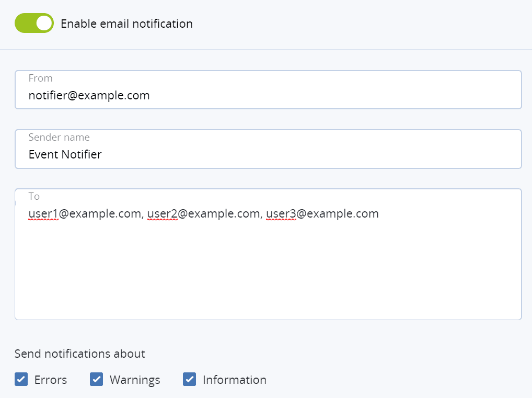Click the Sender name floating label
Image resolution: width=532 pixels, height=398 pixels.
(x=59, y=137)
